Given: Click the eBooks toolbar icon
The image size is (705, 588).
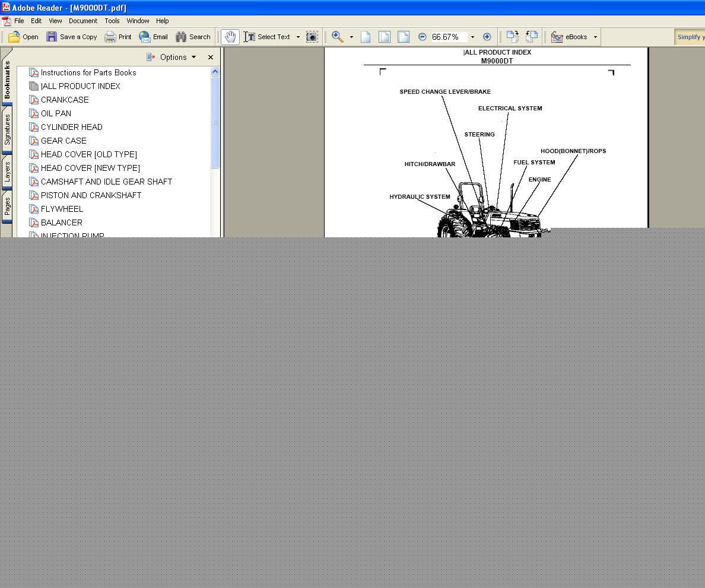Looking at the screenshot, I should tap(557, 37).
